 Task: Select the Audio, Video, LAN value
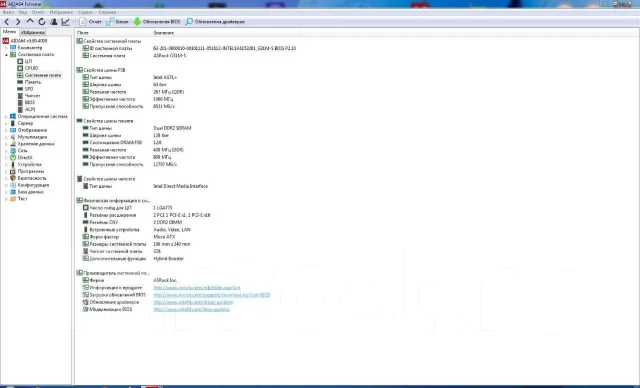click(x=172, y=230)
